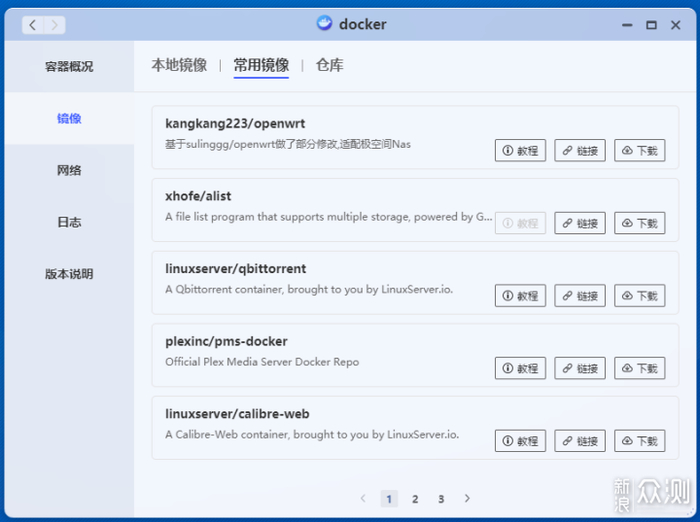Switch to the 常用镜像 tab
Viewport: 700px width, 522px height.
pos(261,65)
